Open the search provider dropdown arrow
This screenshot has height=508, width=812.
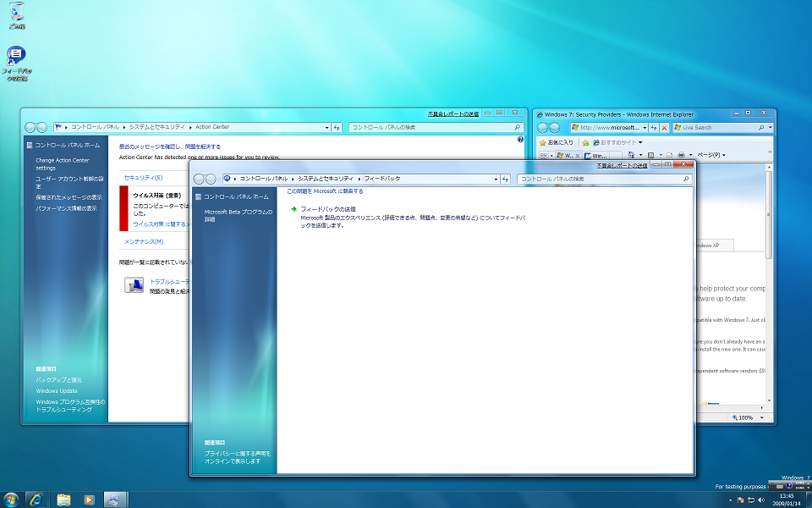770,128
